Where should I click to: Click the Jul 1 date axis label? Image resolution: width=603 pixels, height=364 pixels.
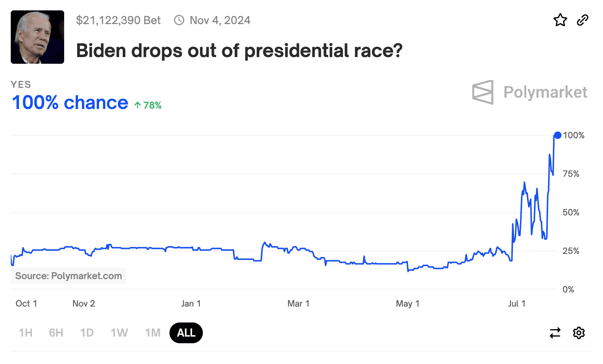click(517, 304)
